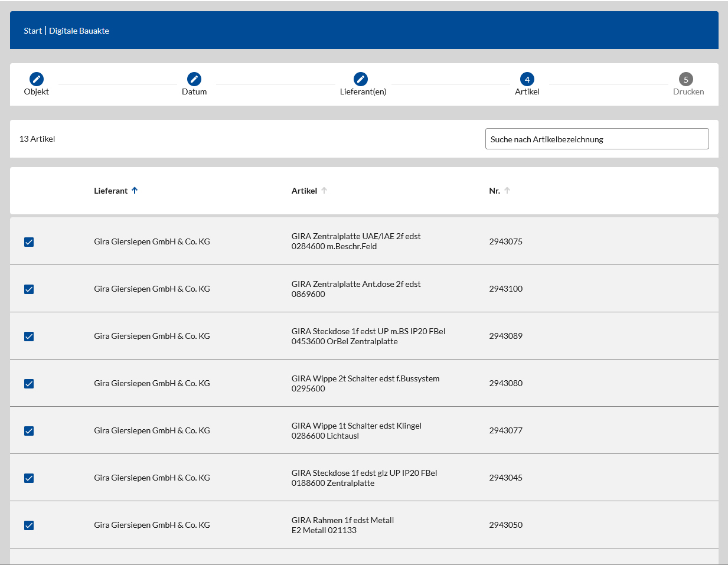Uncheck the row with number 2943075
Image resolution: width=728 pixels, height=565 pixels.
(29, 242)
